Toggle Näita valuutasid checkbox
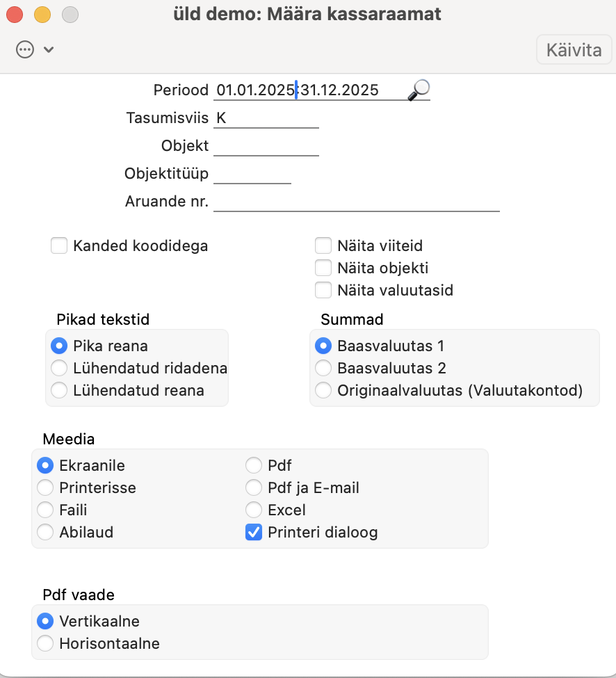This screenshot has height=678, width=616. (323, 290)
